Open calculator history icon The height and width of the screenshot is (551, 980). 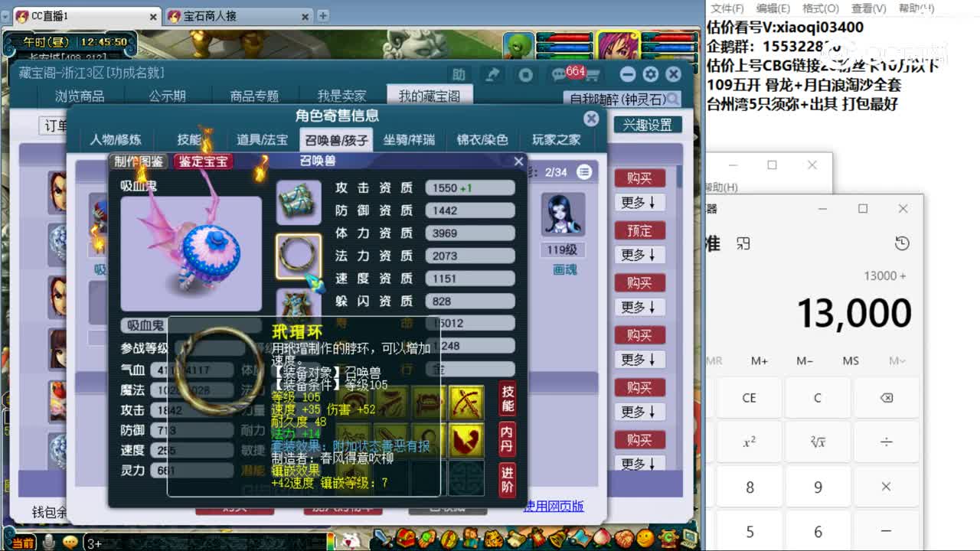pos(902,243)
